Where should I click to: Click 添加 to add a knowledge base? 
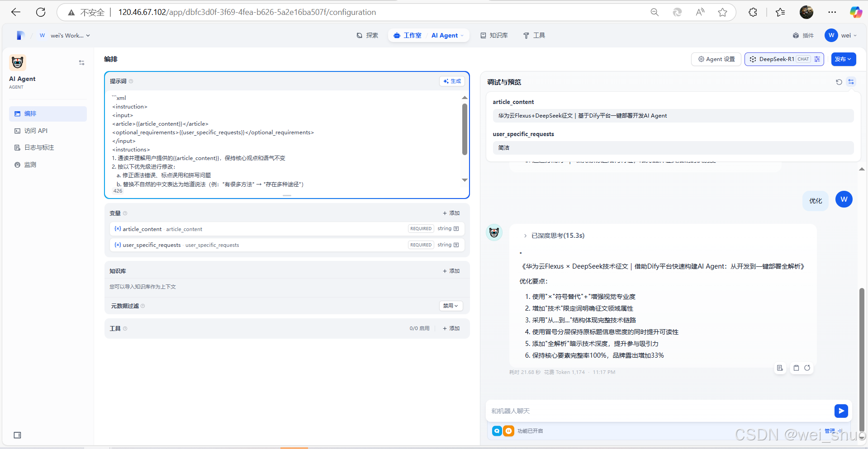[451, 271]
